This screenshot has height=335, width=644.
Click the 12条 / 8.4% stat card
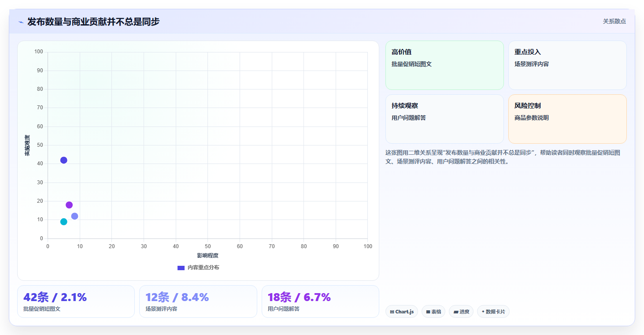point(198,301)
